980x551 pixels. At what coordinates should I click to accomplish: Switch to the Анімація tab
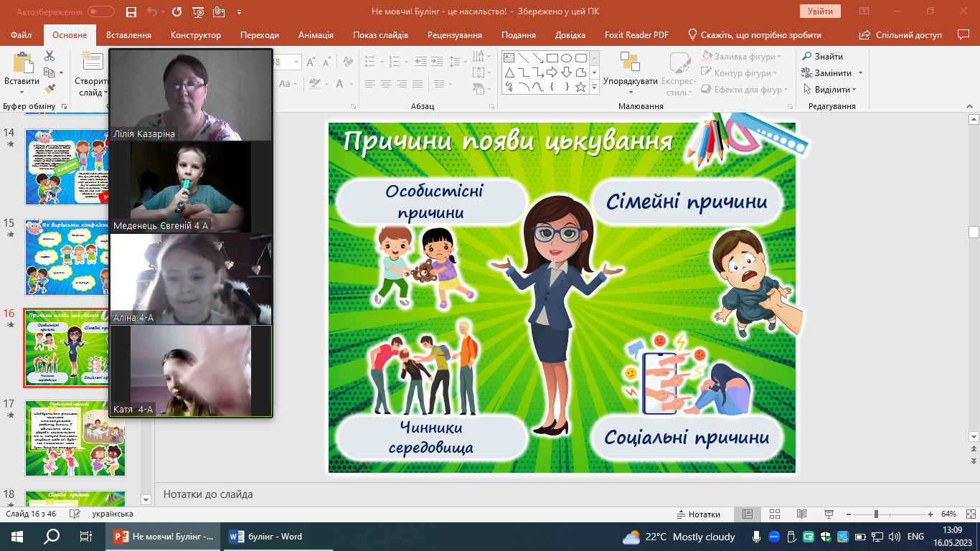316,35
